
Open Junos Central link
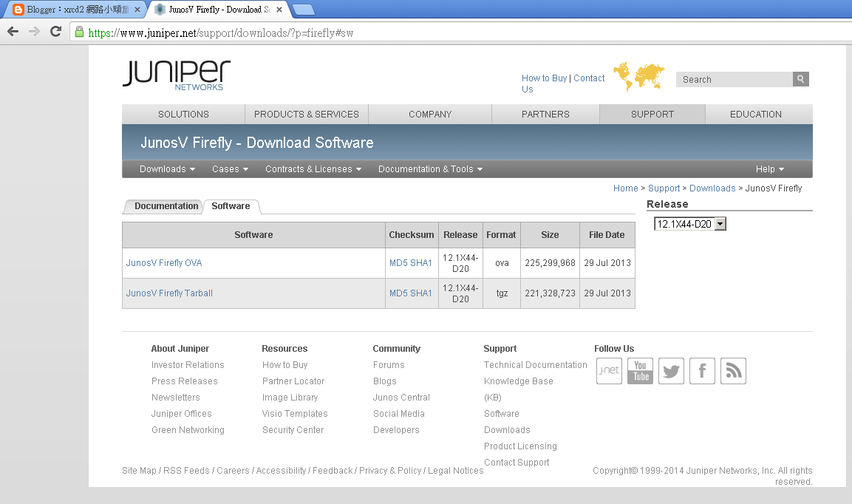(401, 398)
